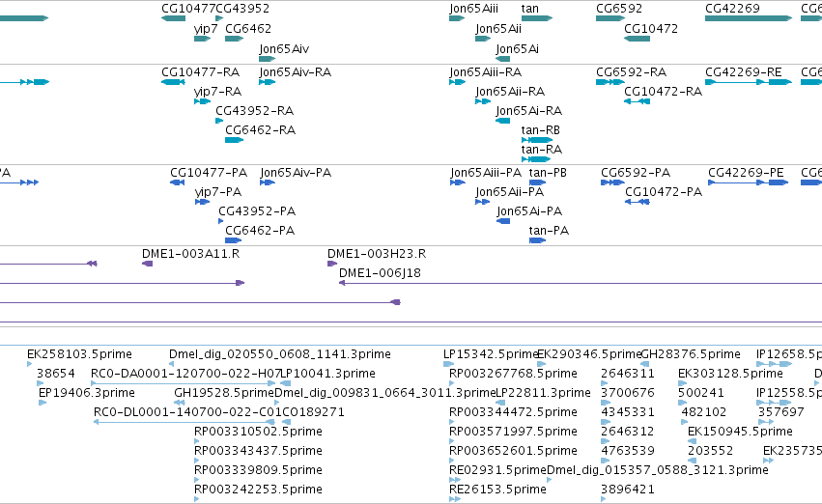Screen dimensions: 822x504
Task: Select the CG6592 gene label
Action: (618, 9)
